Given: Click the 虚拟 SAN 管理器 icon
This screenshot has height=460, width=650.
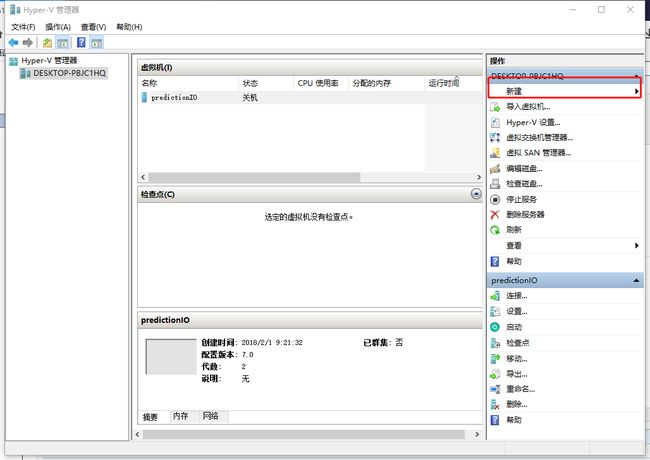Looking at the screenshot, I should point(495,153).
